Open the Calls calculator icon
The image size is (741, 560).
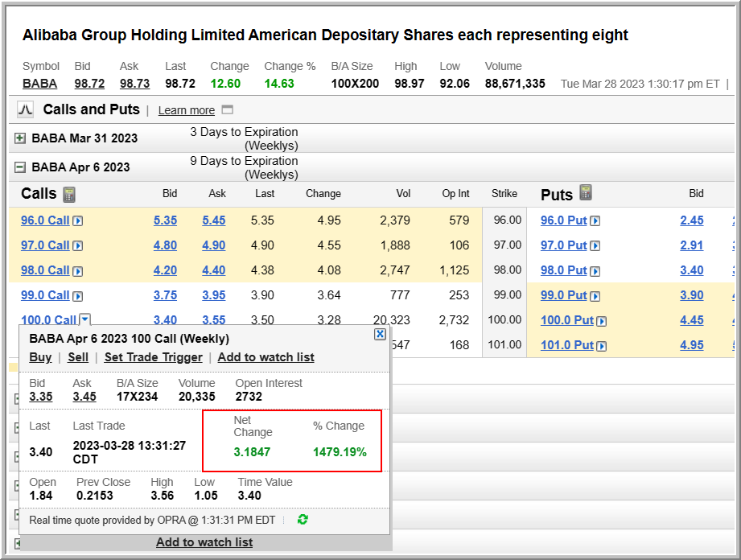(69, 194)
